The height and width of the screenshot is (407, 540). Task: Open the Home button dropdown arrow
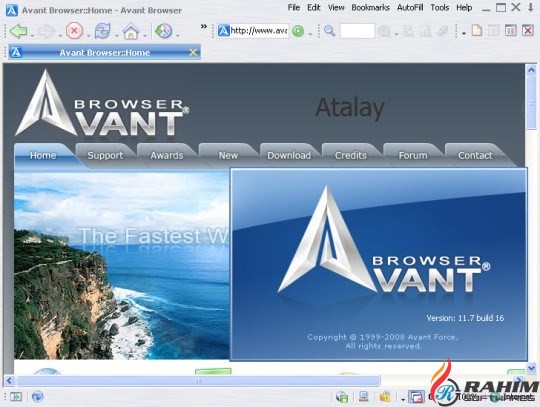coord(145,35)
